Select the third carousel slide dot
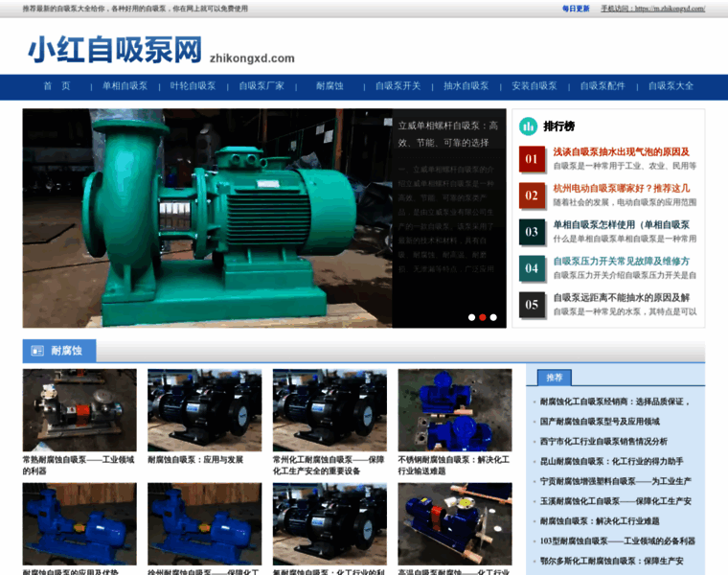Image resolution: width=728 pixels, height=575 pixels. [493, 317]
